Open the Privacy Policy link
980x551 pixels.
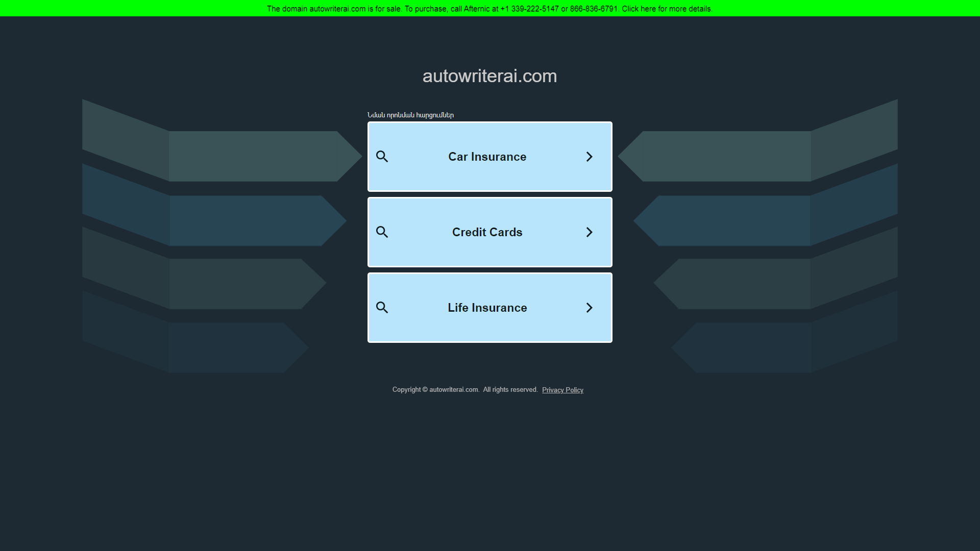(562, 390)
